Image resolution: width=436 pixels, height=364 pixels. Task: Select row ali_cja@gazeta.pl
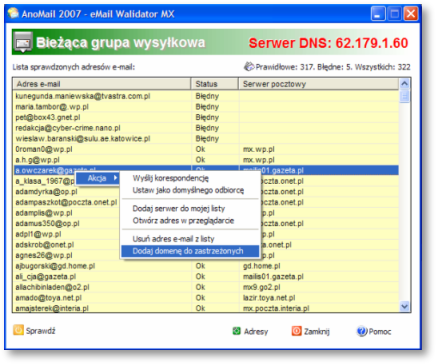click(206, 277)
